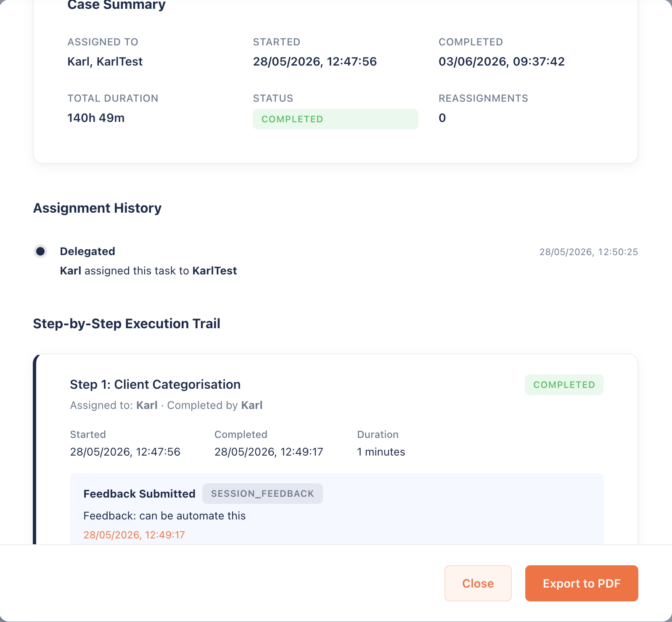Click Completed by Karl text in Step 1
672x622 pixels.
215,405
